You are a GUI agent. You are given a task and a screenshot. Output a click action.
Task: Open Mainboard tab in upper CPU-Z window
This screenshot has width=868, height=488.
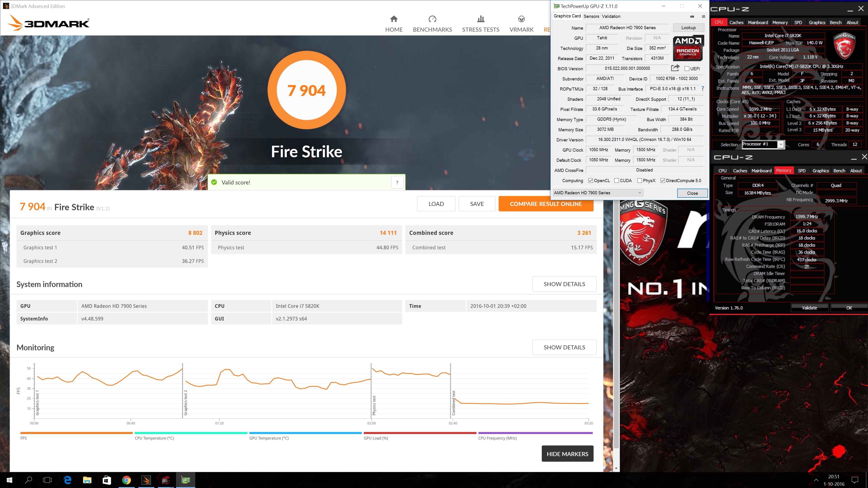[757, 22]
